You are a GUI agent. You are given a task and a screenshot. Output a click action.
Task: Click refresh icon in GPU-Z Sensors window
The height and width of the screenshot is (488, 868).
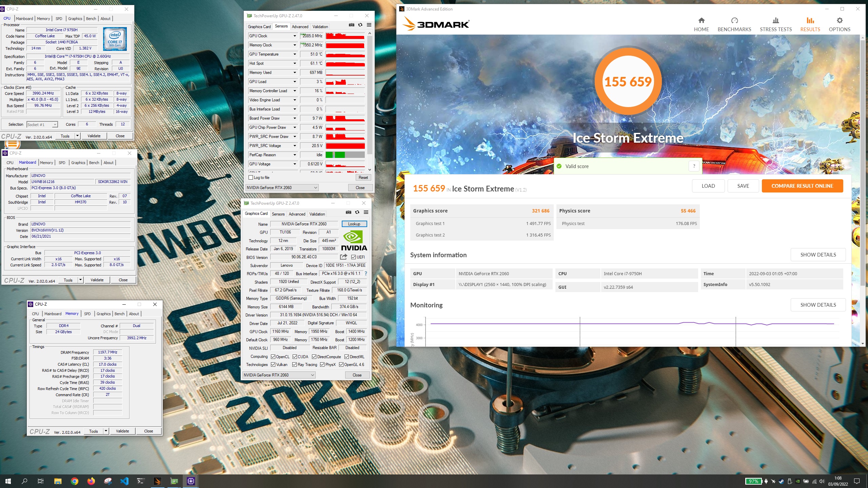[360, 25]
